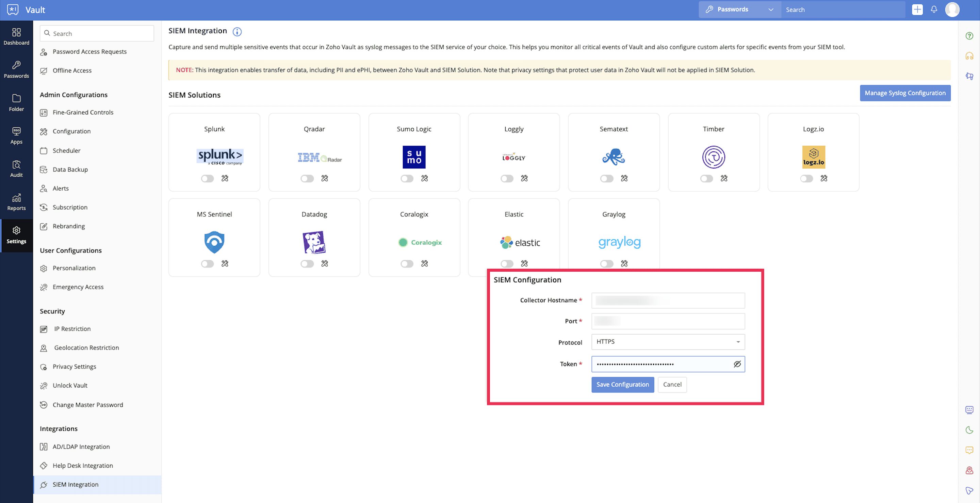Screen dimensions: 980x503
Task: Click the Save Configuration button
Action: (x=622, y=384)
